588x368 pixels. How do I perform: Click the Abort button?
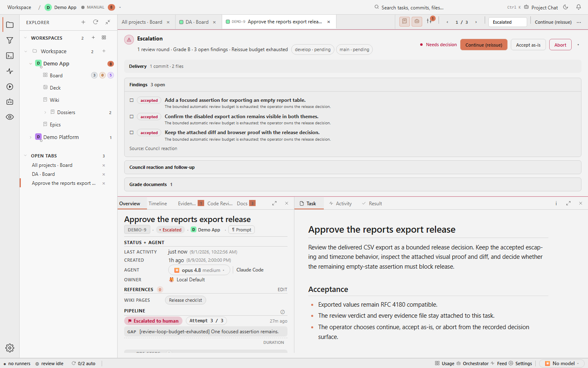(x=560, y=45)
